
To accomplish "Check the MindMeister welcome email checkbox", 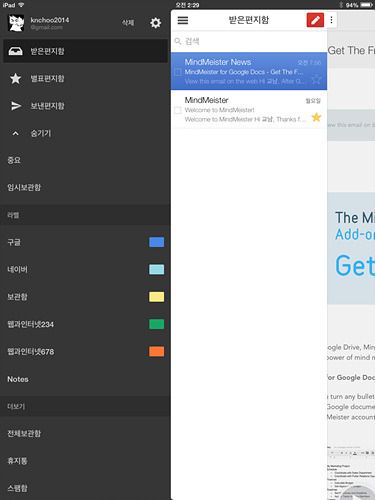I will [x=178, y=110].
